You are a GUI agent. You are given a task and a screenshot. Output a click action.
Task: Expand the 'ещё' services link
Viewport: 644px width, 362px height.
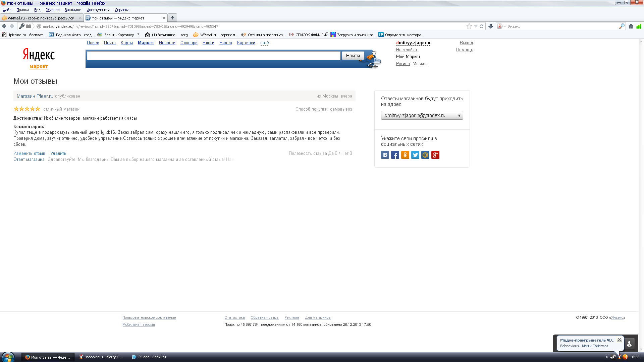pos(264,43)
